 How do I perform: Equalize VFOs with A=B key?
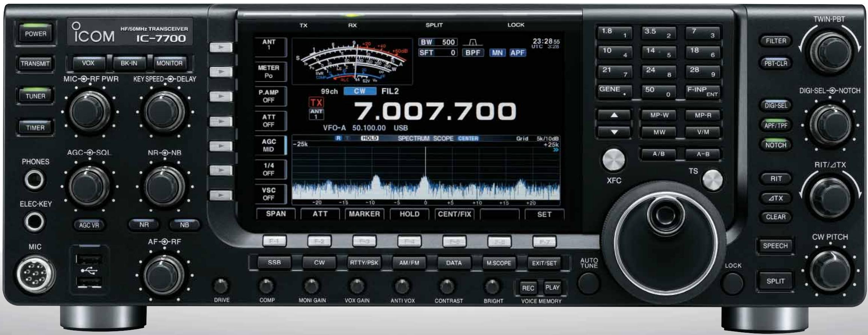pyautogui.click(x=703, y=154)
